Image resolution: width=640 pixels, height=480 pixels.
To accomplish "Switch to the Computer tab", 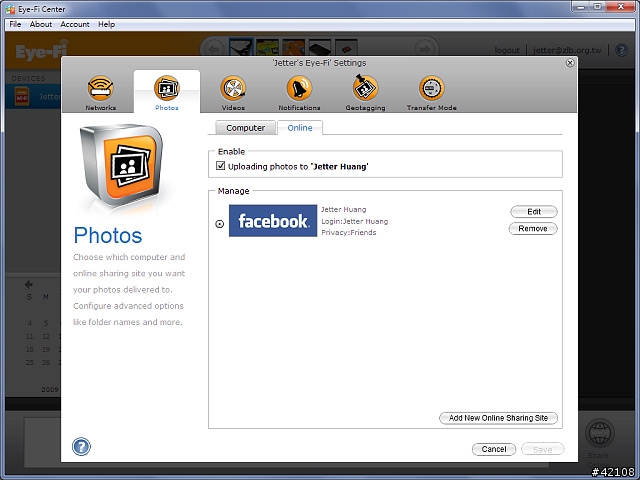I will coord(245,128).
